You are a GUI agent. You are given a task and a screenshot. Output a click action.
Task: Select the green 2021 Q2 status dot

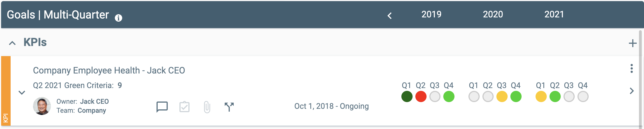tap(555, 96)
